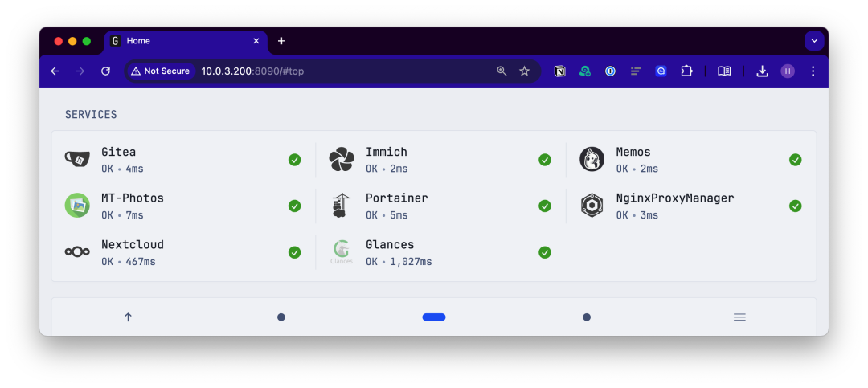Open the Gitea service link
Screen dimensions: 868x388
[118, 152]
